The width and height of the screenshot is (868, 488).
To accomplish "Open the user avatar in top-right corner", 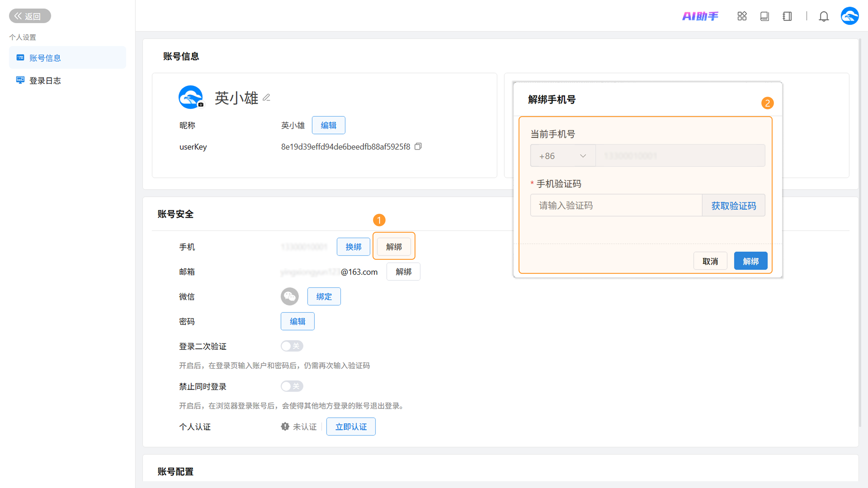I will pos(849,16).
